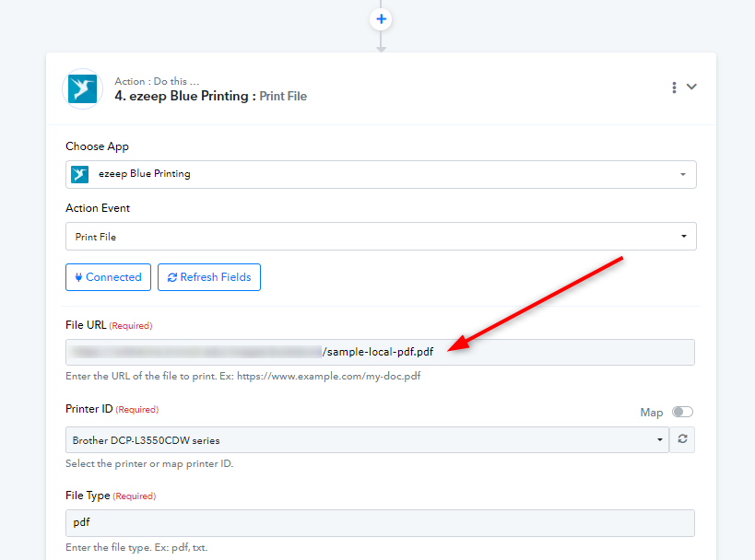Click the 'Enter the file type' hint text

(136, 547)
